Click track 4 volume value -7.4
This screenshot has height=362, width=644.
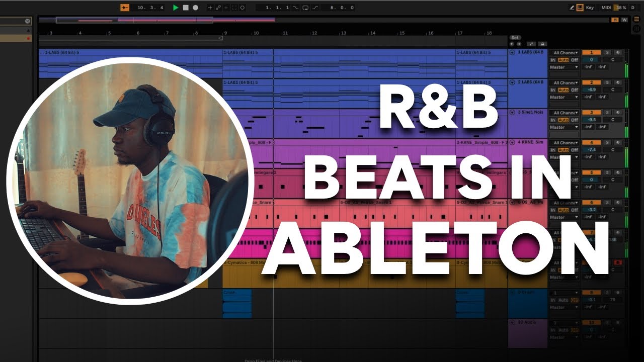point(592,150)
